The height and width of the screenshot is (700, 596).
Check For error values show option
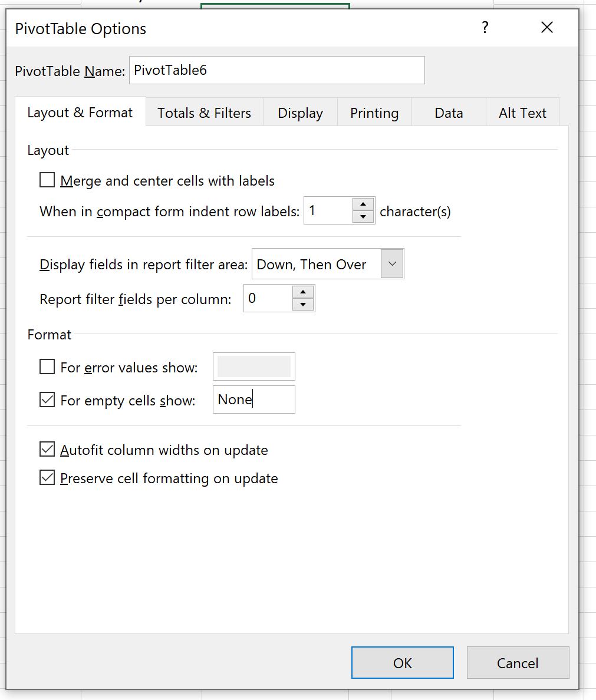coord(47,367)
